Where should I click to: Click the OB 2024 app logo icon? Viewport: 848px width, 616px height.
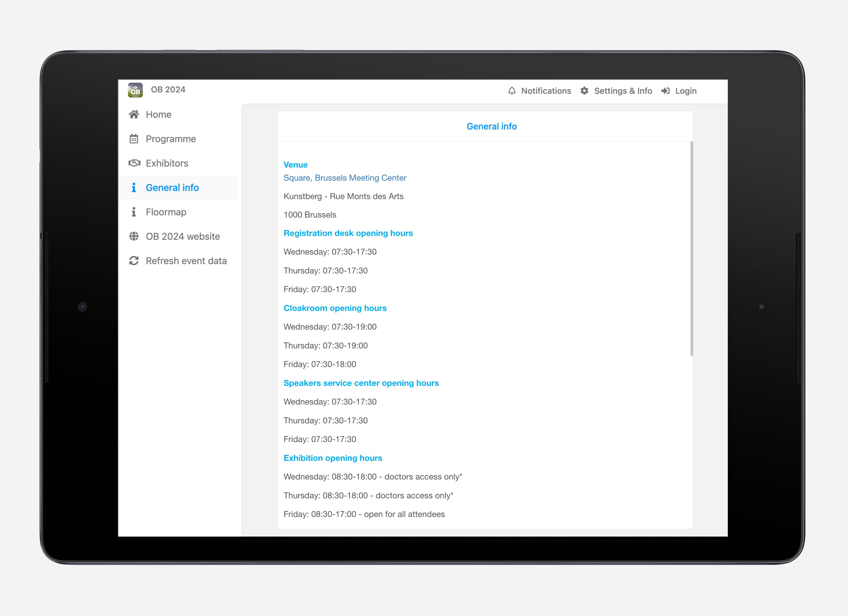tap(135, 90)
